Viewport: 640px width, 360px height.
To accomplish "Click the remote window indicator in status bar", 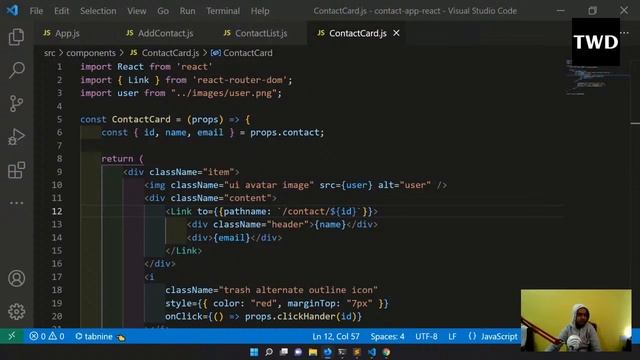I will tap(12, 336).
